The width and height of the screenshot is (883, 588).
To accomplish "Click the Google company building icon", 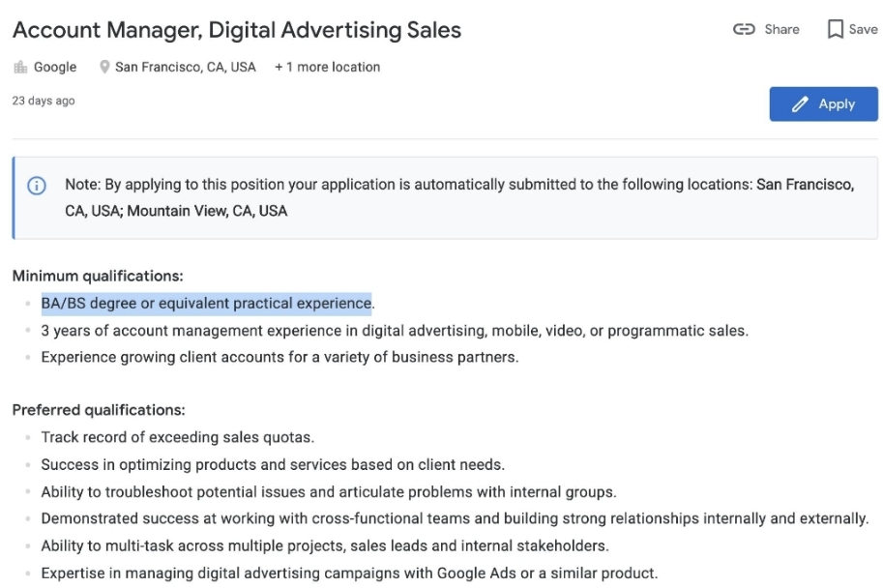I will click(x=20, y=67).
